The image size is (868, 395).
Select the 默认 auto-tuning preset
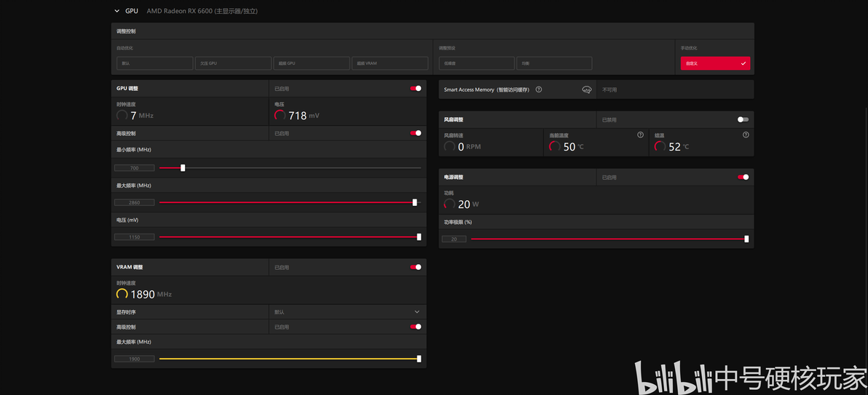click(x=154, y=63)
